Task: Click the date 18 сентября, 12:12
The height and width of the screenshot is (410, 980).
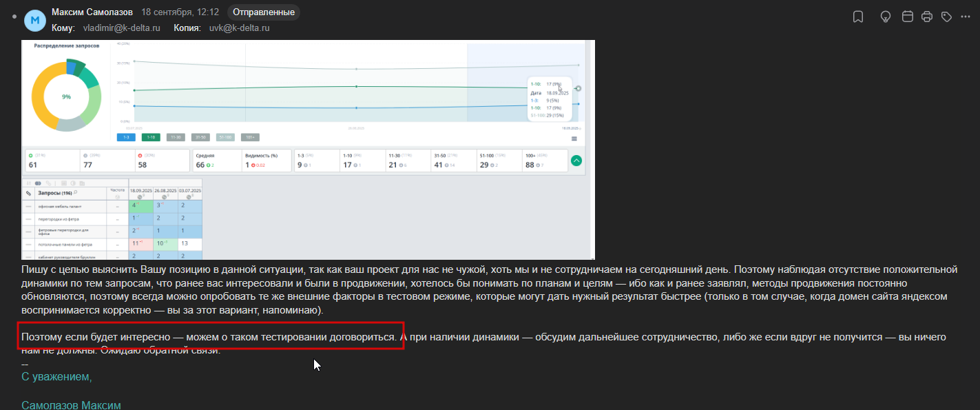Action: [x=180, y=12]
